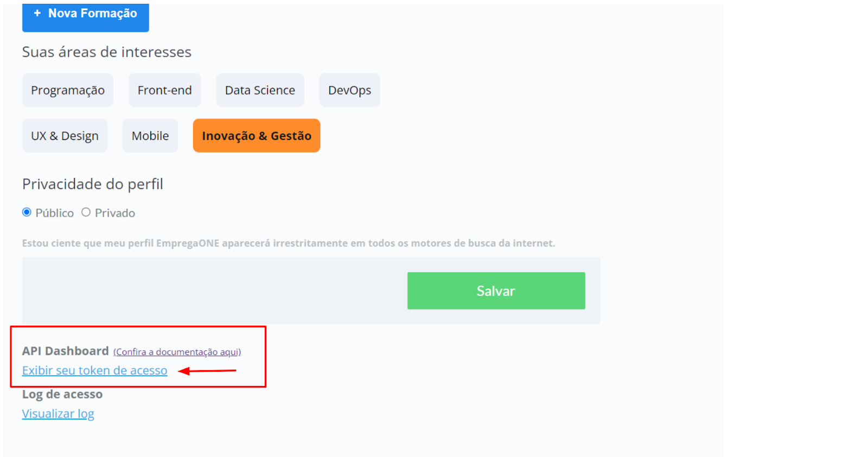Image resolution: width=868 pixels, height=457 pixels.
Task: Click the Log de acesso heading
Action: (x=62, y=394)
